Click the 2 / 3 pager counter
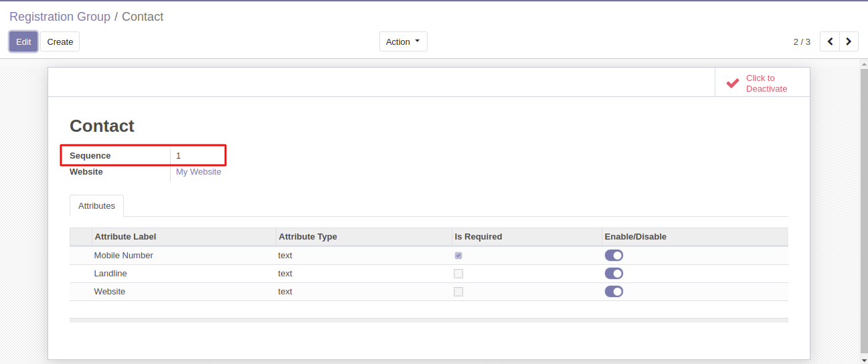 coord(802,41)
